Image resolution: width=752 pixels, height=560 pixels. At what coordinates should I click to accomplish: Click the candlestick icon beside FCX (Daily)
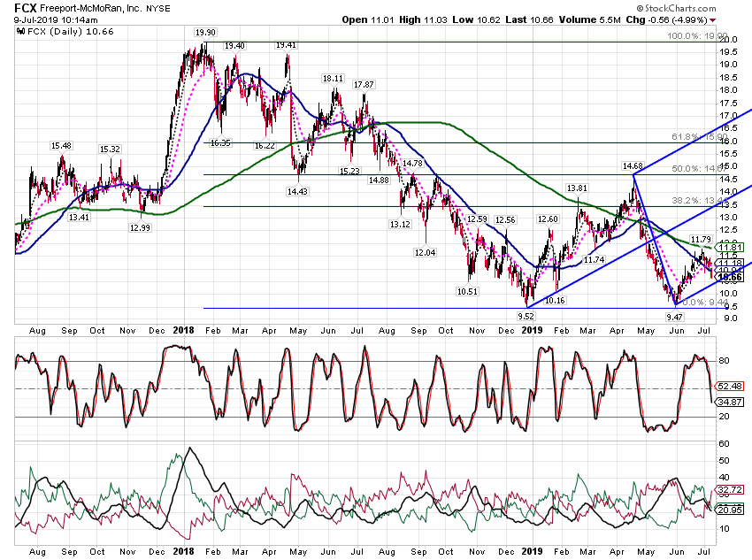(20, 32)
